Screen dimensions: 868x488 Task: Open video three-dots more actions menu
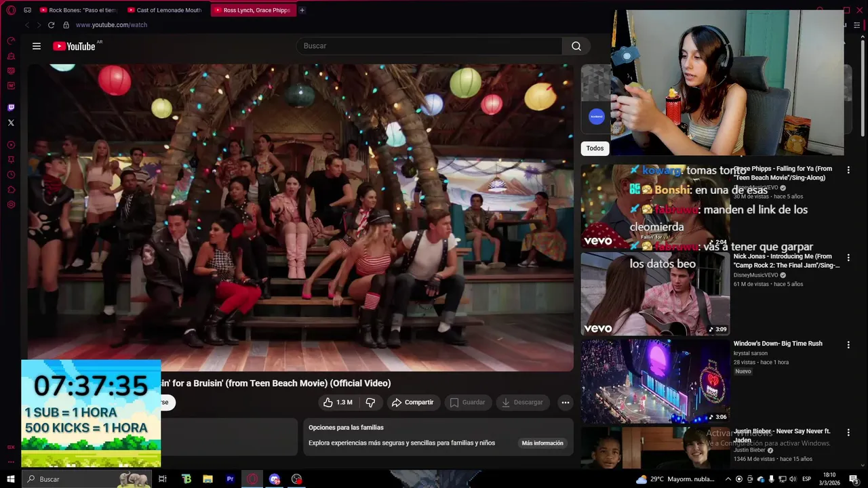(x=565, y=403)
